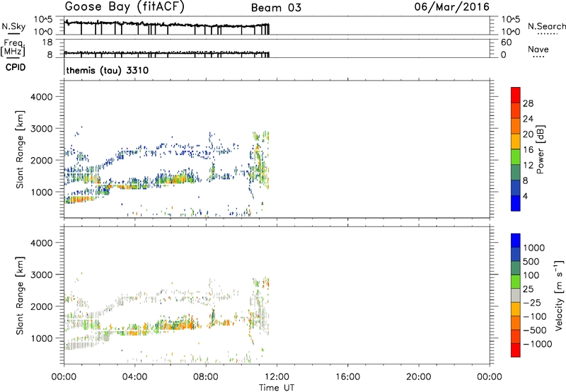566x392 pixels.
Task: Click the 'Goose Bay (fitACF)' title text
Action: (125, 7)
